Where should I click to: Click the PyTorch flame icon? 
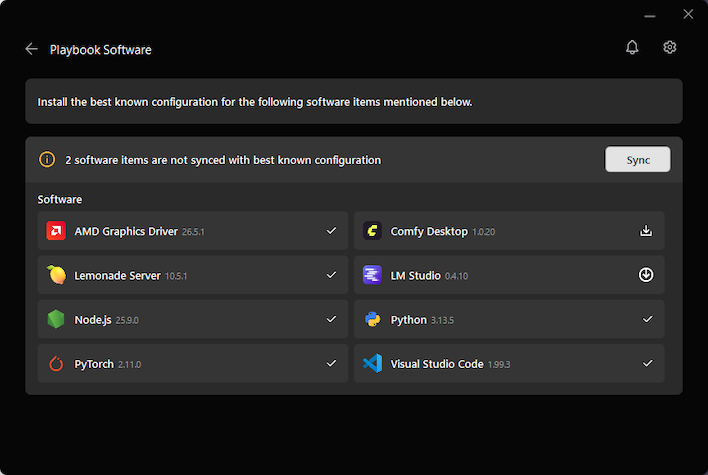[56, 363]
